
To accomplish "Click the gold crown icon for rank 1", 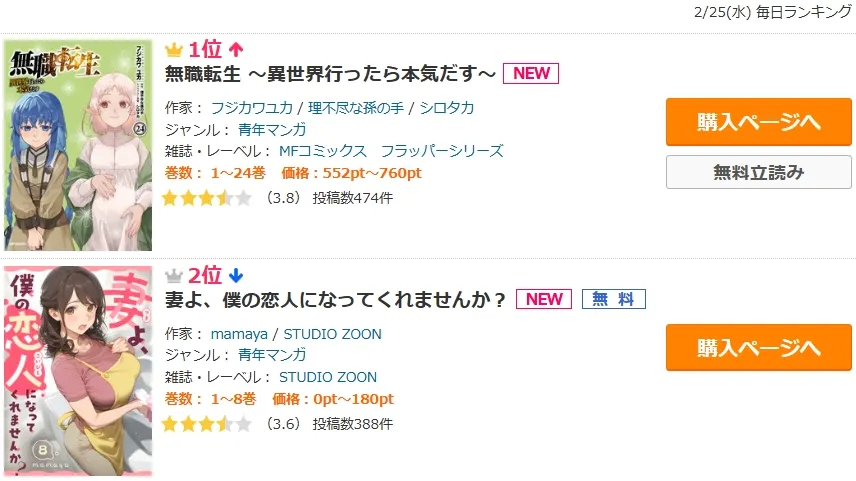I will pyautogui.click(x=174, y=49).
